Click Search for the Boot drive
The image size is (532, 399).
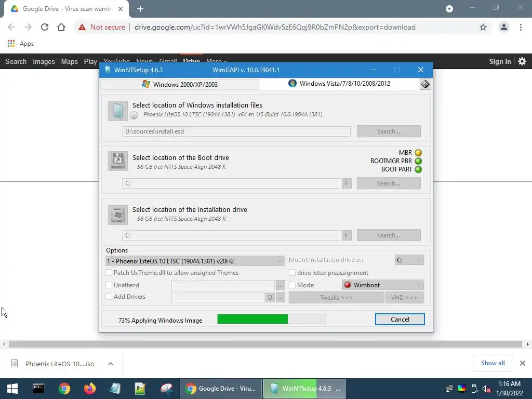pyautogui.click(x=389, y=183)
